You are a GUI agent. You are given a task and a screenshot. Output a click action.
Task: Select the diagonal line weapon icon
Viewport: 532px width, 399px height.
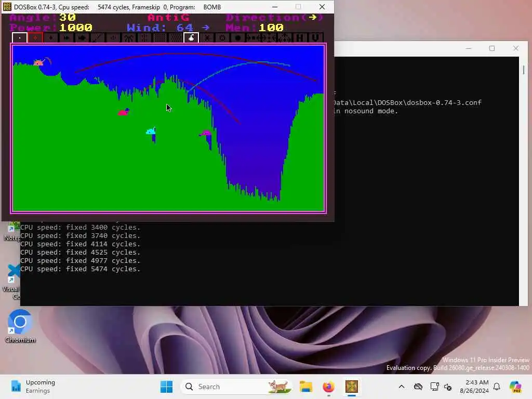coord(98,37)
